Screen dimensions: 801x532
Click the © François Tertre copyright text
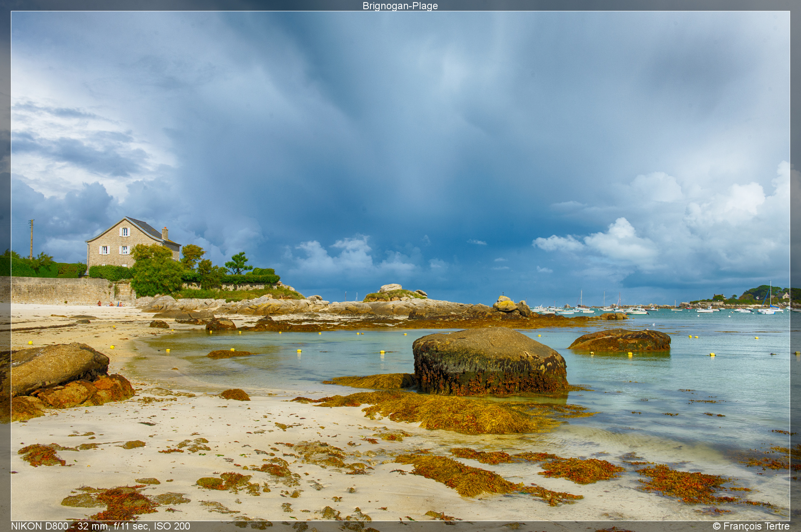(751, 526)
